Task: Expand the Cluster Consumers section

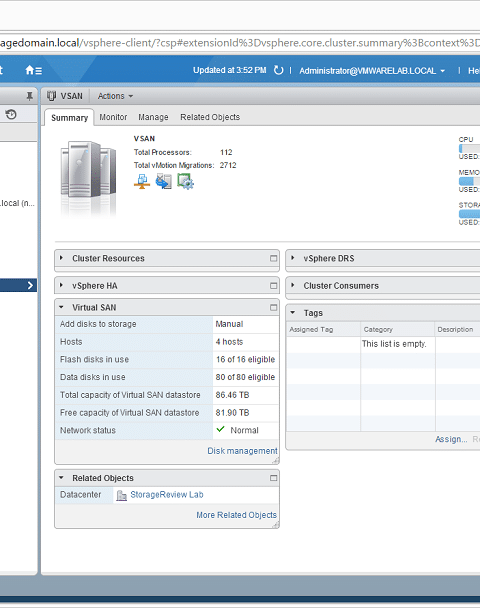Action: 293,285
